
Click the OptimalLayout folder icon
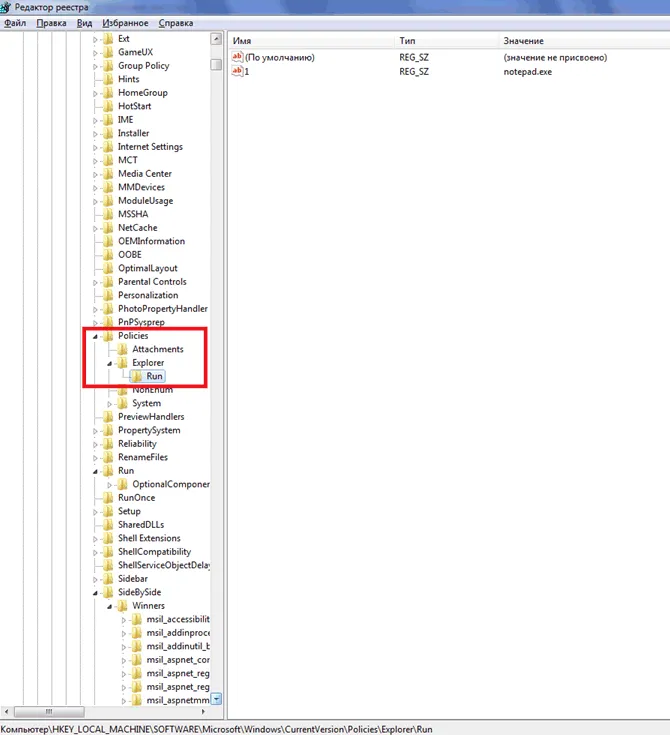coord(108,268)
